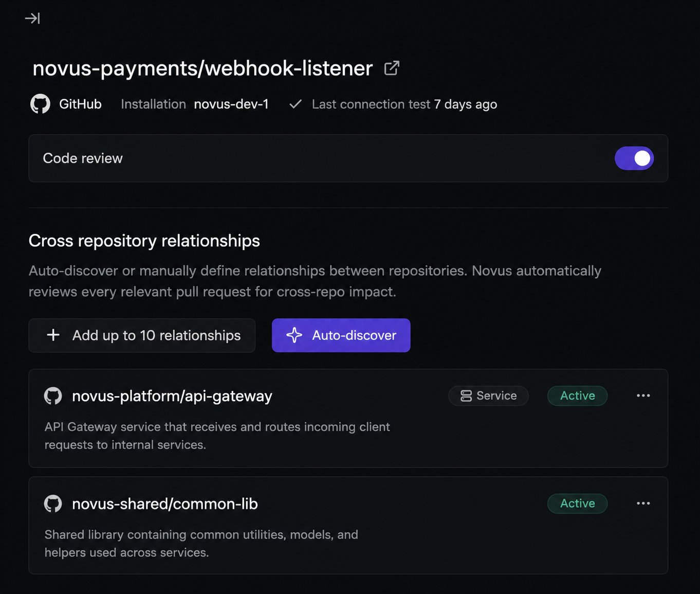Click the Active status badge for api-gateway

point(578,395)
